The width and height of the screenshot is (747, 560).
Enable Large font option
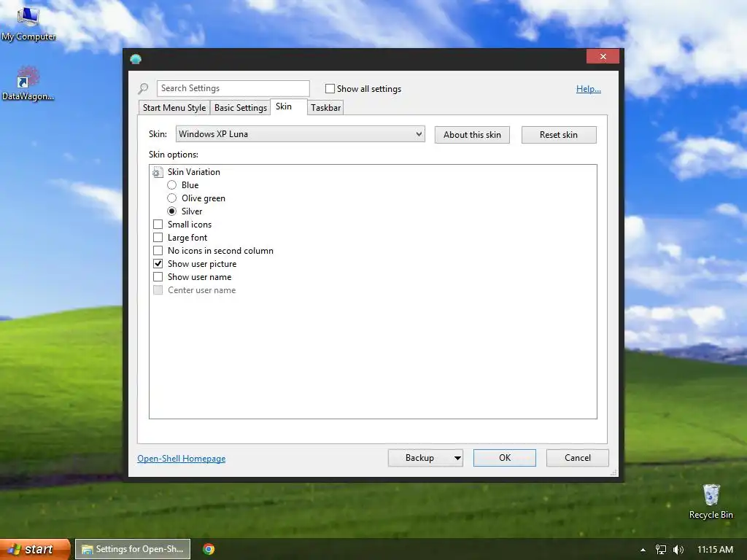pyautogui.click(x=158, y=237)
